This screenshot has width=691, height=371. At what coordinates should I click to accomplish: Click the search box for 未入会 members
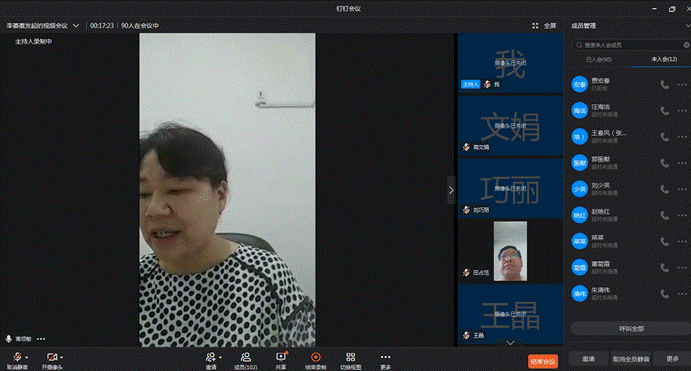pos(631,45)
